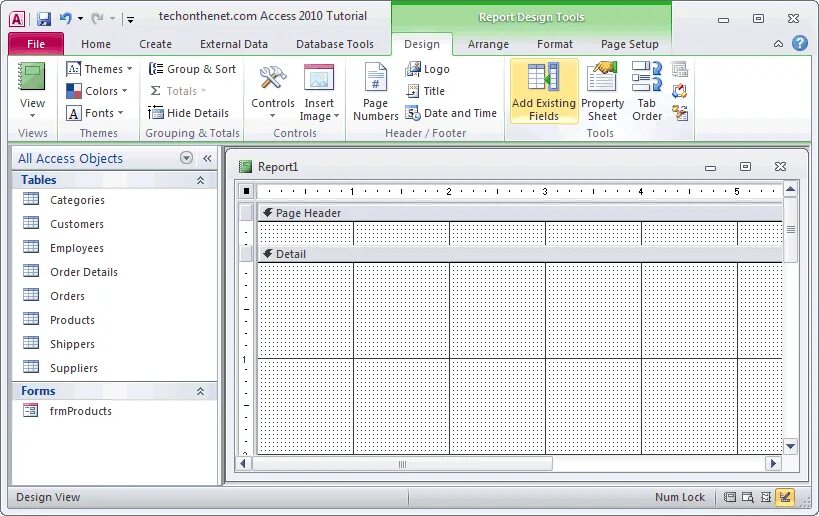
Task: Click the vertical scrollbar up arrow
Action: (790, 189)
